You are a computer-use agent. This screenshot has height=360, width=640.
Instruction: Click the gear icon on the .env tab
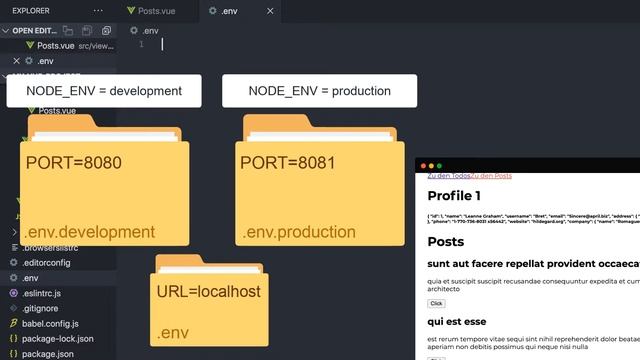click(212, 11)
